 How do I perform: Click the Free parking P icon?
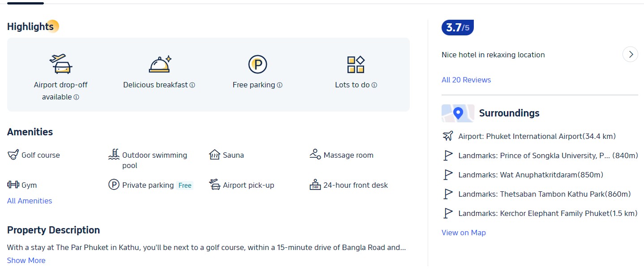point(258,65)
